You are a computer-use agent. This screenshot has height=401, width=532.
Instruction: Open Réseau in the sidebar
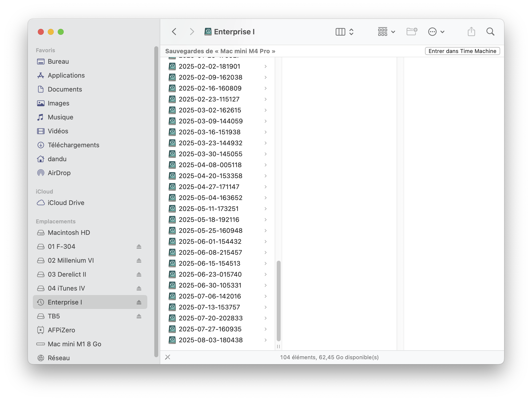click(x=90, y=358)
